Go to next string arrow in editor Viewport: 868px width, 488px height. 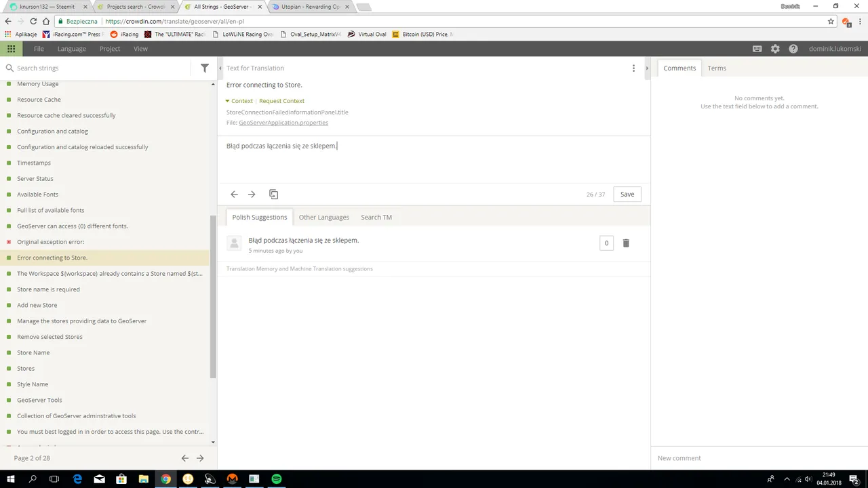pos(252,195)
